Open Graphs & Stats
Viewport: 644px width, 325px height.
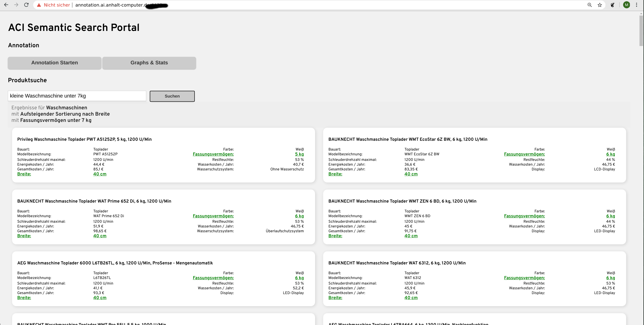(149, 63)
